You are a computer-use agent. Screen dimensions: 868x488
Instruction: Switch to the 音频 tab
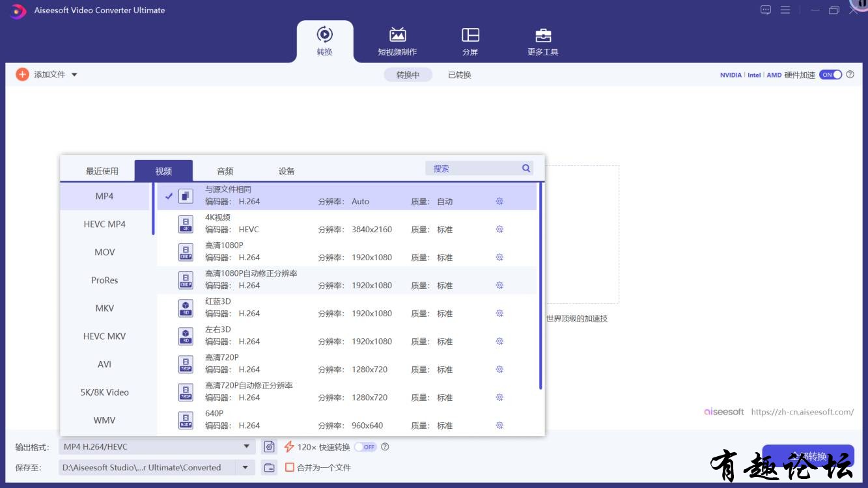pyautogui.click(x=225, y=171)
